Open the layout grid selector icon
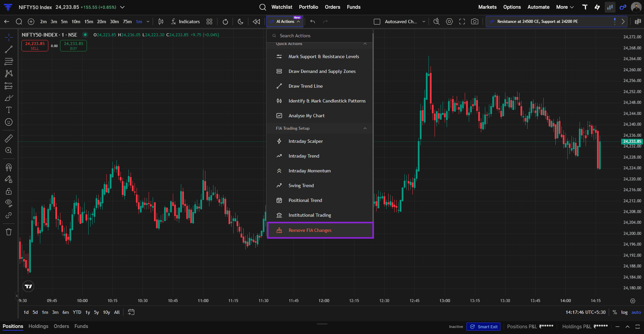The image size is (644, 334). [x=209, y=22]
